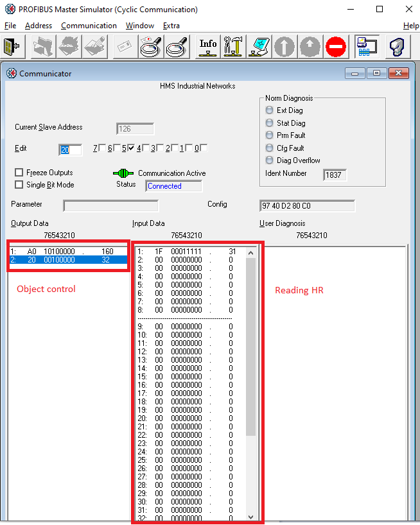
Task: Click the Parameter input field
Action: [x=110, y=205]
